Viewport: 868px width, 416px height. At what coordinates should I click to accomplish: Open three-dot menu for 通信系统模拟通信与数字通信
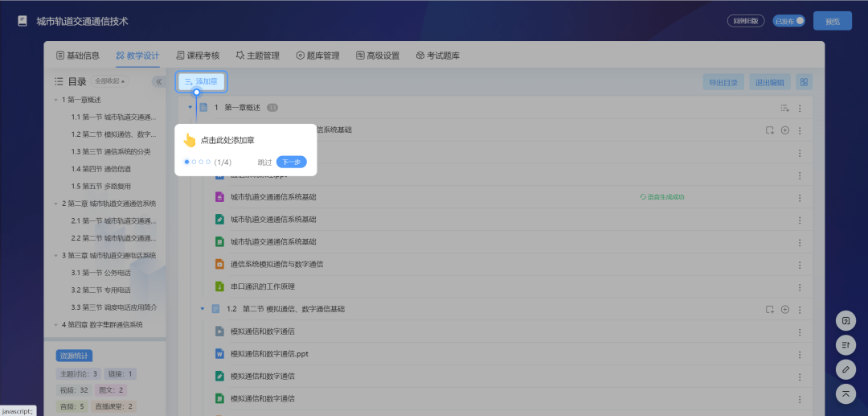(x=800, y=265)
